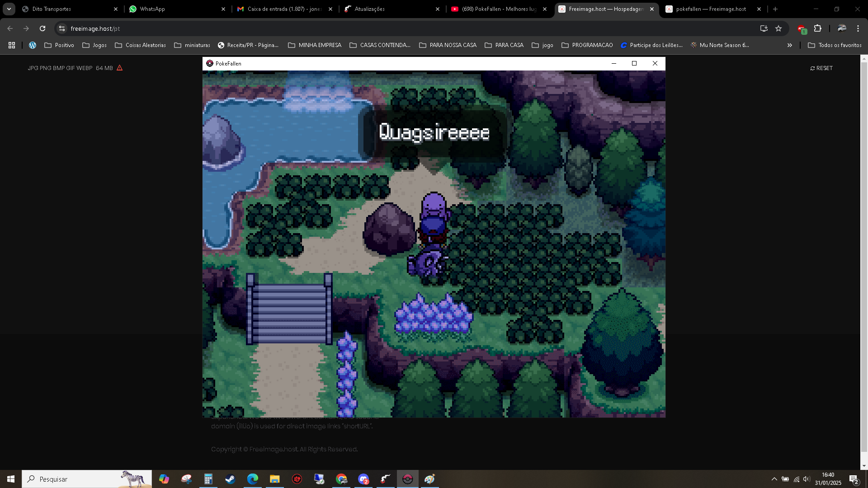This screenshot has width=868, height=488.
Task: Switch to the Dito Transportes tab
Action: click(x=70, y=9)
